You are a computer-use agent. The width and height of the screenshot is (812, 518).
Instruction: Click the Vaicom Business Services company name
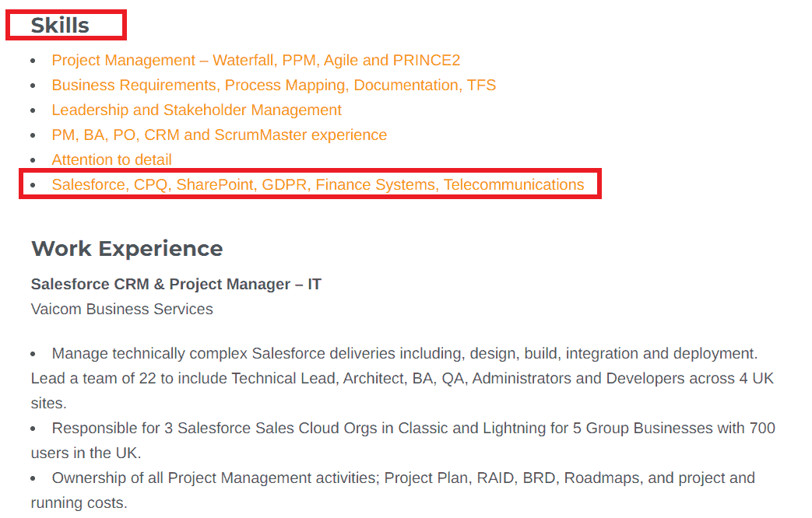click(x=121, y=310)
